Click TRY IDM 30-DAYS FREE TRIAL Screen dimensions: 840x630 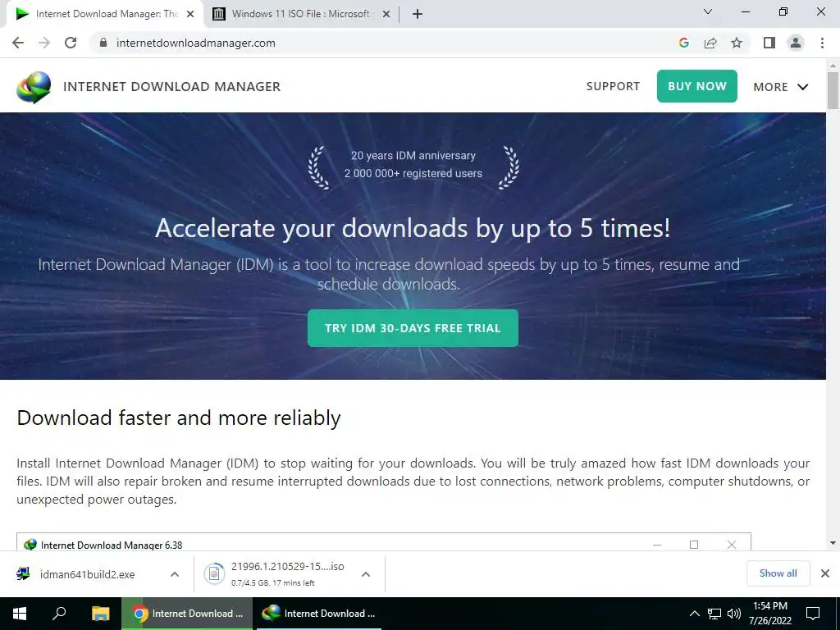[413, 328]
